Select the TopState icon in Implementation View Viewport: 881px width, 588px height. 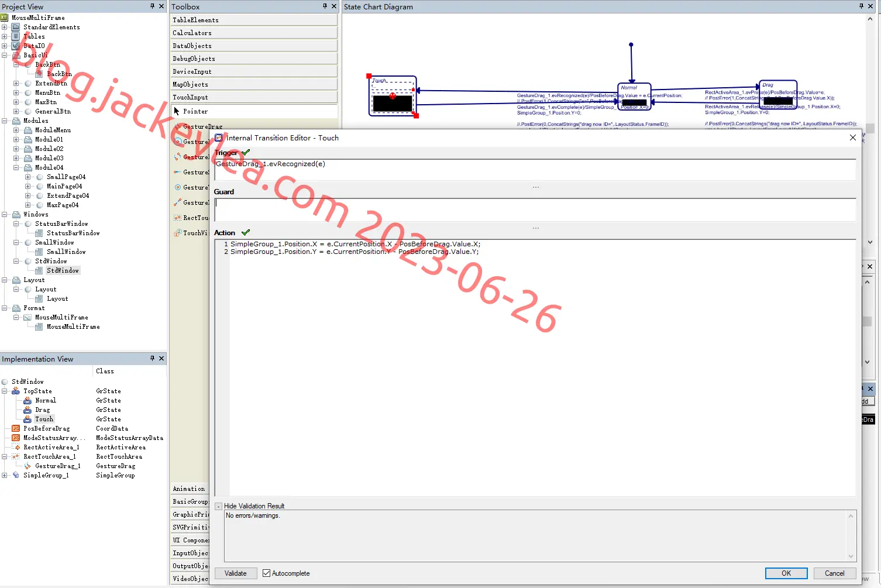pyautogui.click(x=16, y=391)
